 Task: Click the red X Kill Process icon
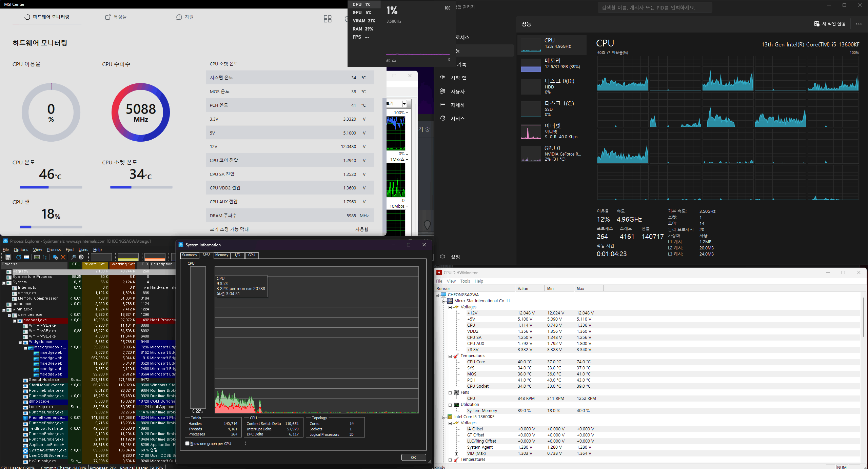(63, 257)
